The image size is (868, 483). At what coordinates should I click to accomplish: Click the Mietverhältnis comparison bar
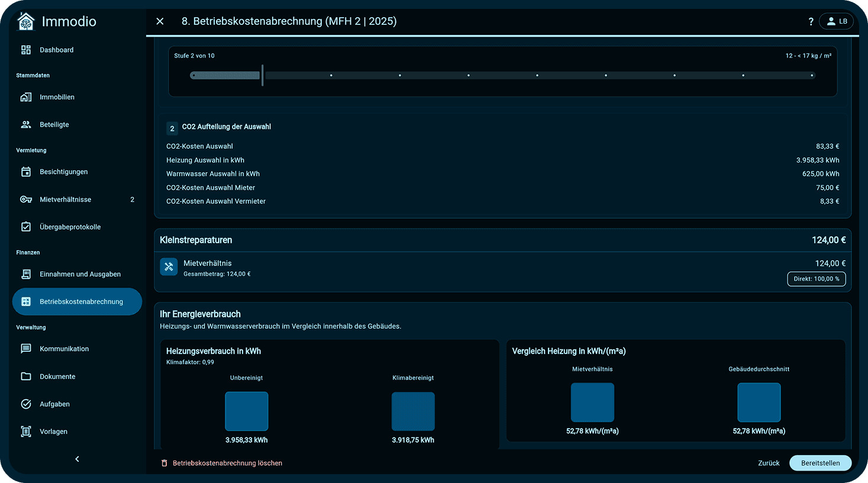592,403
